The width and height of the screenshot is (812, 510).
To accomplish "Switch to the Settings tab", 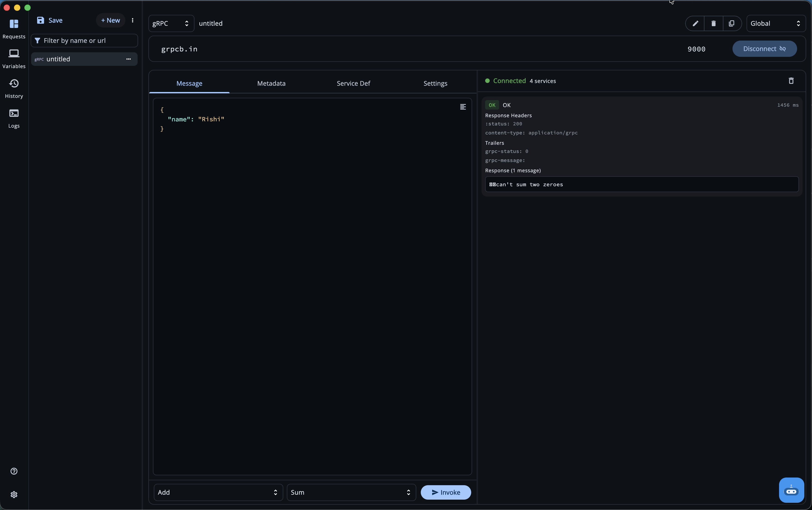I will click(x=435, y=83).
